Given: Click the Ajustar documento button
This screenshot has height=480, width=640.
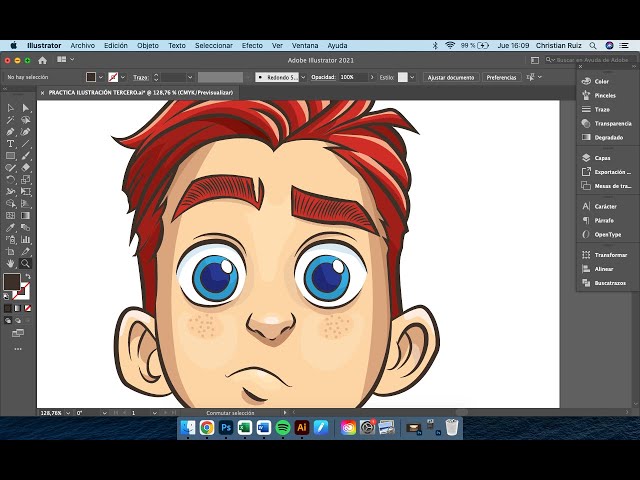Looking at the screenshot, I should [x=451, y=77].
